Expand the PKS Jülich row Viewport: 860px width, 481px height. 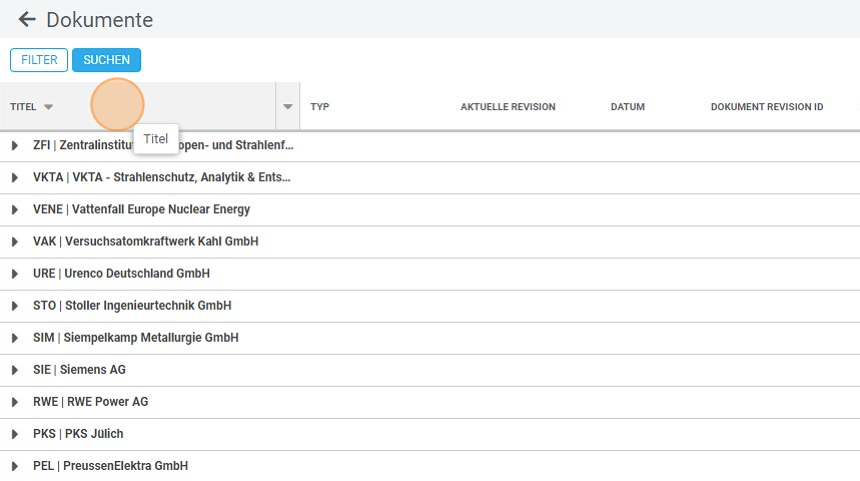[15, 434]
